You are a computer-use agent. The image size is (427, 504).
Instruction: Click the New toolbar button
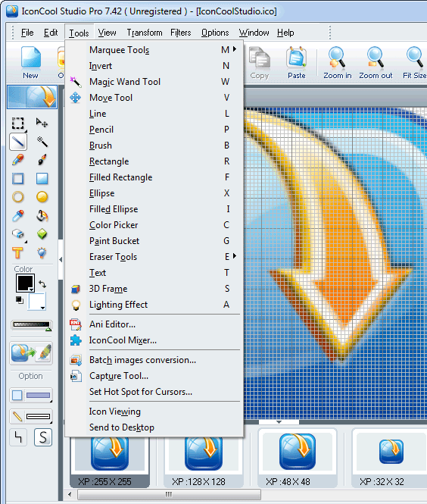click(31, 62)
